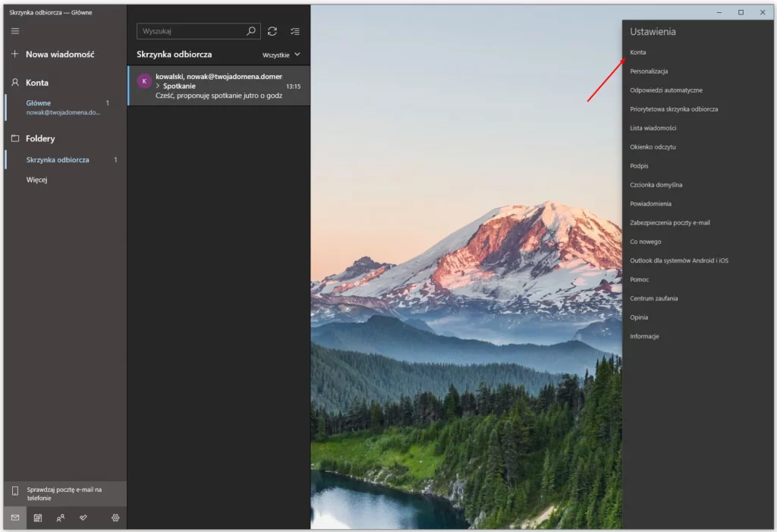
Task: Click the hamburger menu icon
Action: click(x=15, y=31)
